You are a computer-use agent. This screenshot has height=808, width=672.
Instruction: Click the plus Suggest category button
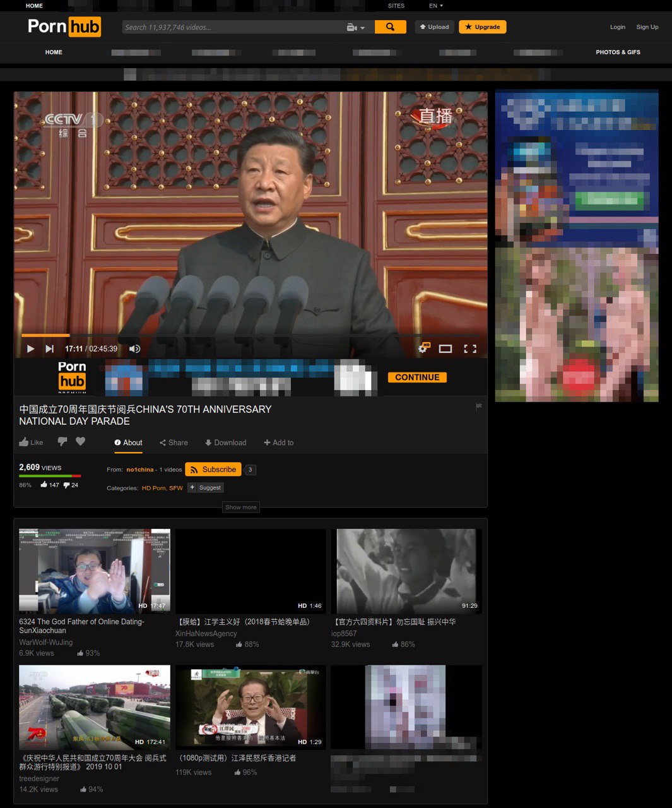[206, 487]
